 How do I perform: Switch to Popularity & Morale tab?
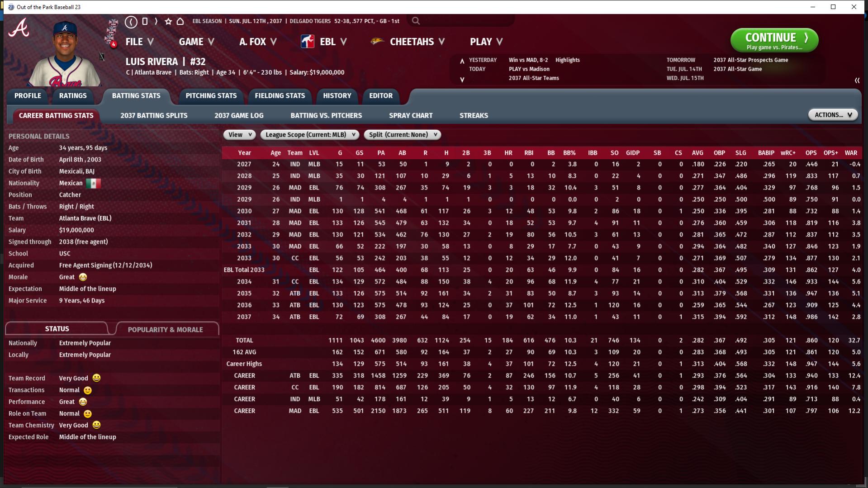click(166, 329)
